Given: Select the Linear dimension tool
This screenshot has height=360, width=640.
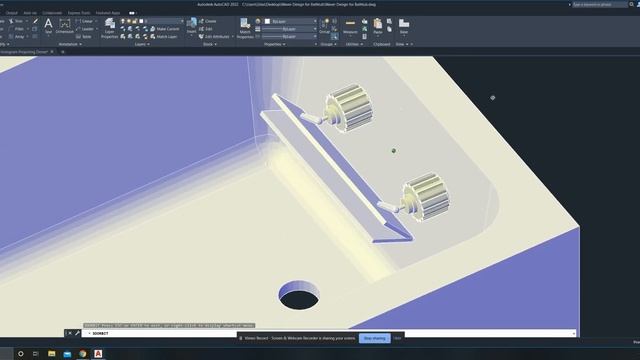Looking at the screenshot, I should (x=84, y=21).
